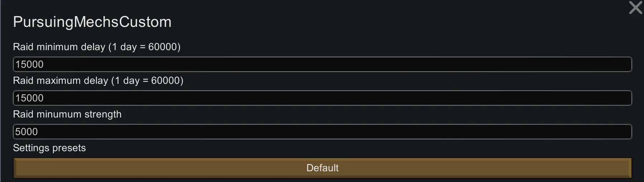The height and width of the screenshot is (182, 644).
Task: Click "(1 day = 60000)" hint beside maximum delay
Action: [x=147, y=81]
